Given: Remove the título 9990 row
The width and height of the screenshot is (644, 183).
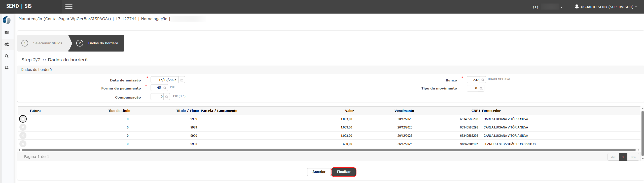Looking at the screenshot, I should [x=23, y=136].
